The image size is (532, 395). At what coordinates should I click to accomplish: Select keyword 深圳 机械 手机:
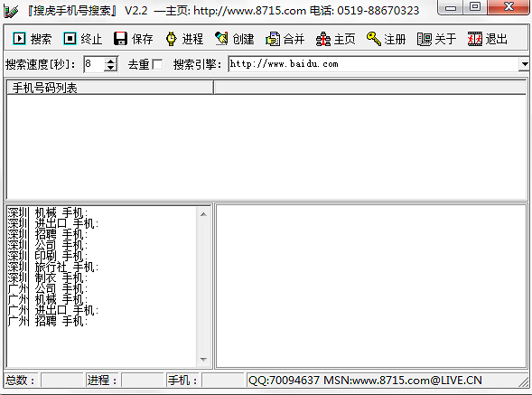(x=48, y=212)
